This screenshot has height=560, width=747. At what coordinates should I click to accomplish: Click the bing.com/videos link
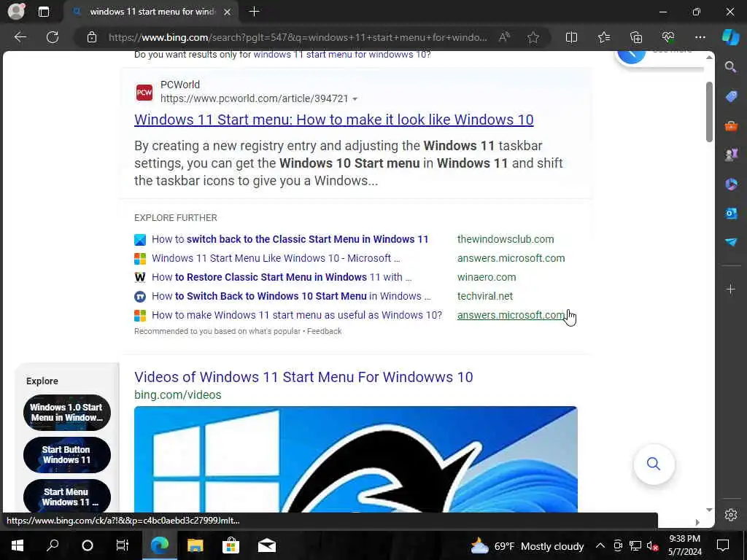tap(178, 394)
